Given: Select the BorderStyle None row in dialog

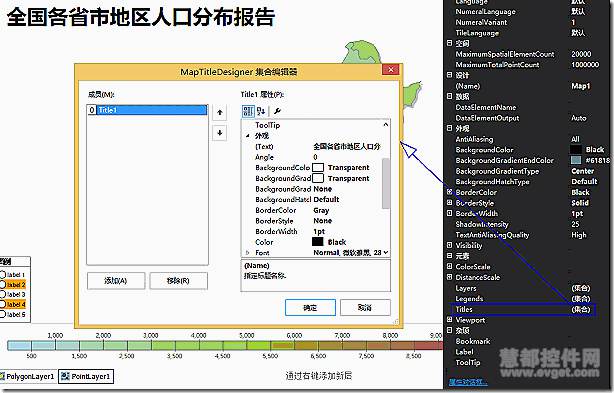Looking at the screenshot, I should tap(312, 221).
